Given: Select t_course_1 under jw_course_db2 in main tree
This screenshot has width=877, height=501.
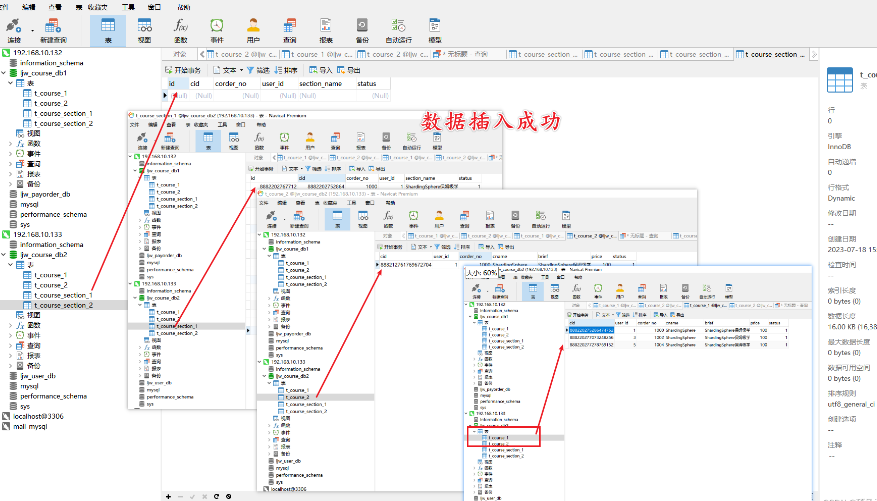Looking at the screenshot, I should pos(50,275).
